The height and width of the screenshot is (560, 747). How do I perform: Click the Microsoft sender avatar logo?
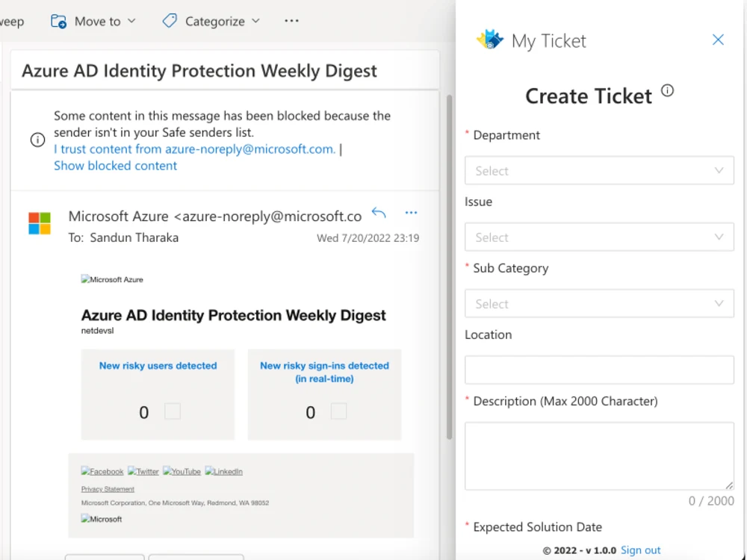(x=40, y=223)
